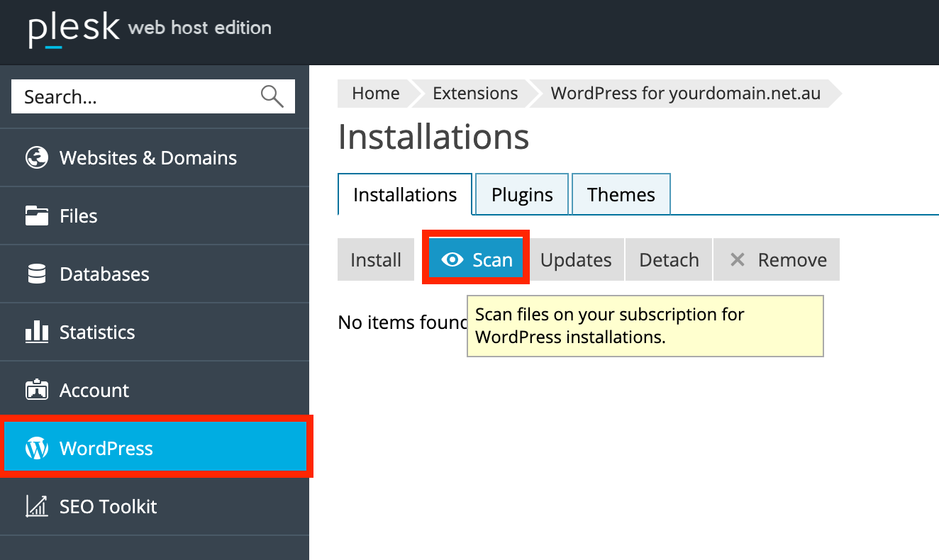Click the Updates button

[576, 260]
